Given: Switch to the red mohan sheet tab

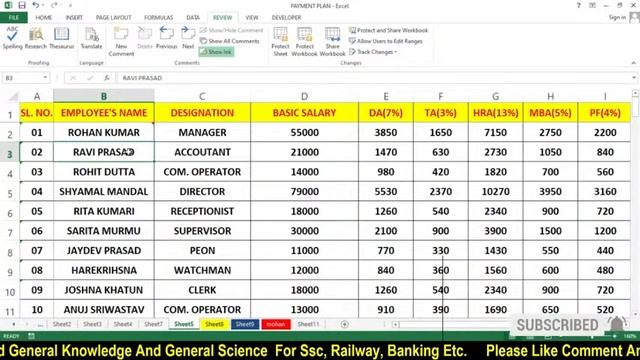Looking at the screenshot, I should pyautogui.click(x=276, y=324).
